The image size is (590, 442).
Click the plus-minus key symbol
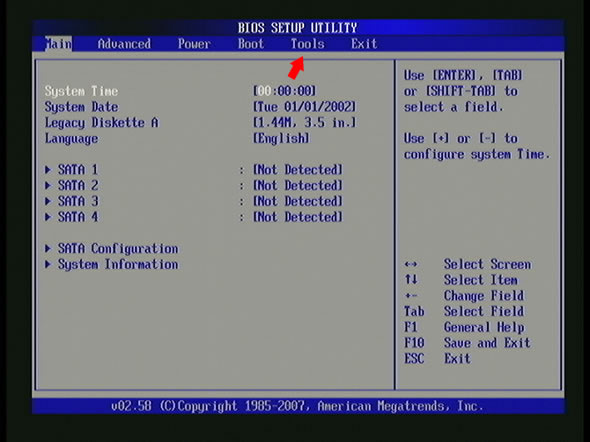[411, 296]
